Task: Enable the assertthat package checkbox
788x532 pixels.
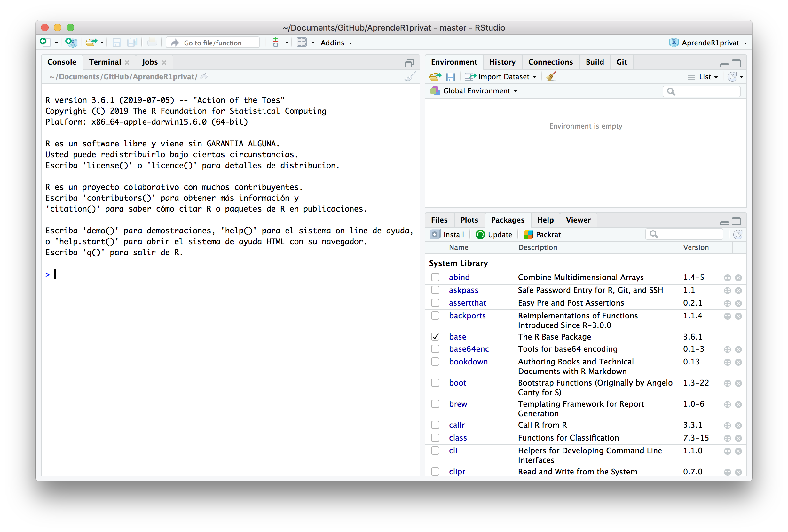Action: point(436,303)
